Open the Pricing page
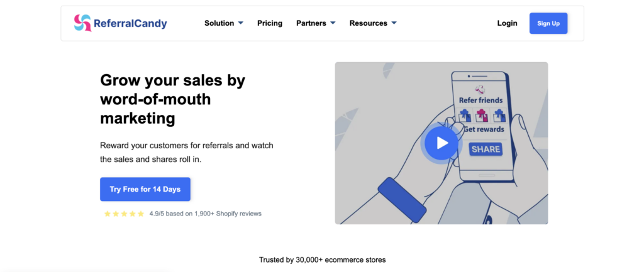This screenshot has width=644, height=272. point(270,23)
